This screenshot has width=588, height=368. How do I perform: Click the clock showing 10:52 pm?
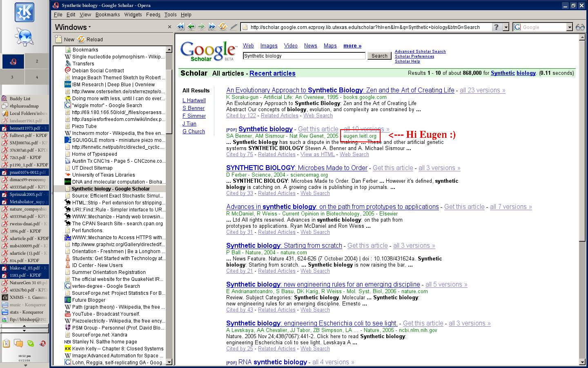click(x=24, y=356)
